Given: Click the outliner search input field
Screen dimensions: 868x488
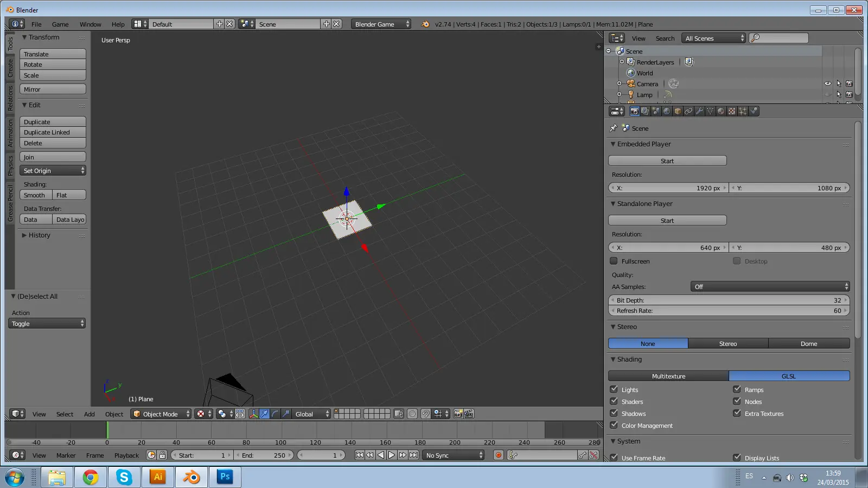Looking at the screenshot, I should [779, 38].
